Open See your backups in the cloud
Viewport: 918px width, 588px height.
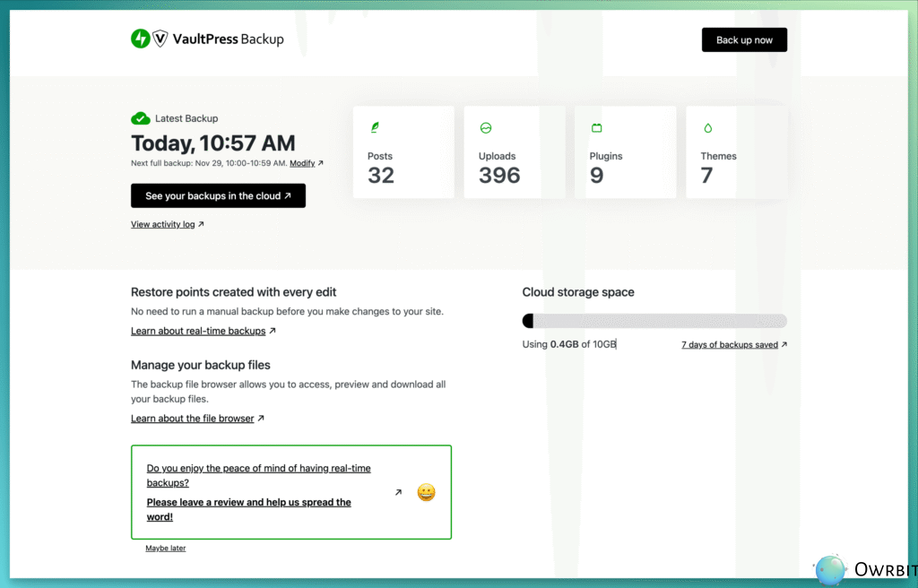(218, 195)
